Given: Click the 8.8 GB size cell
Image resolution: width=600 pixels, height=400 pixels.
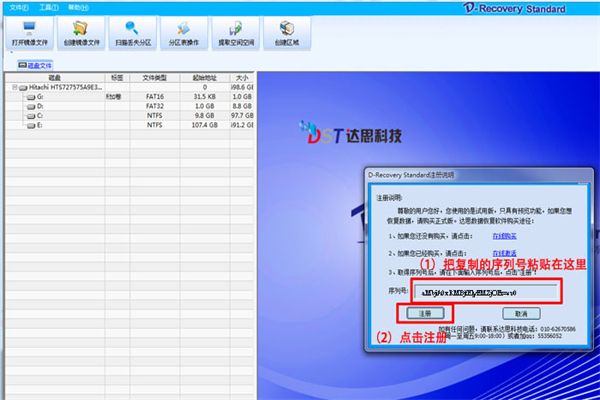Looking at the screenshot, I should click(x=242, y=106).
